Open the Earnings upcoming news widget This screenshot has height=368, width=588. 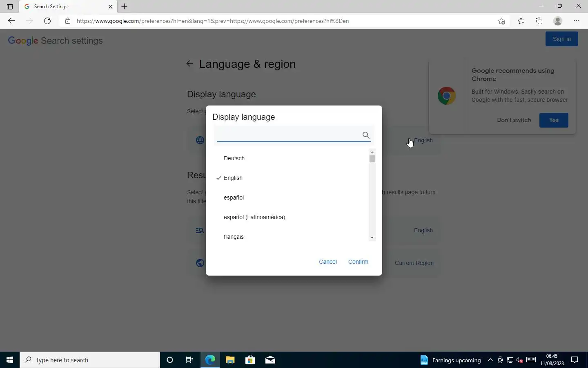(451, 360)
